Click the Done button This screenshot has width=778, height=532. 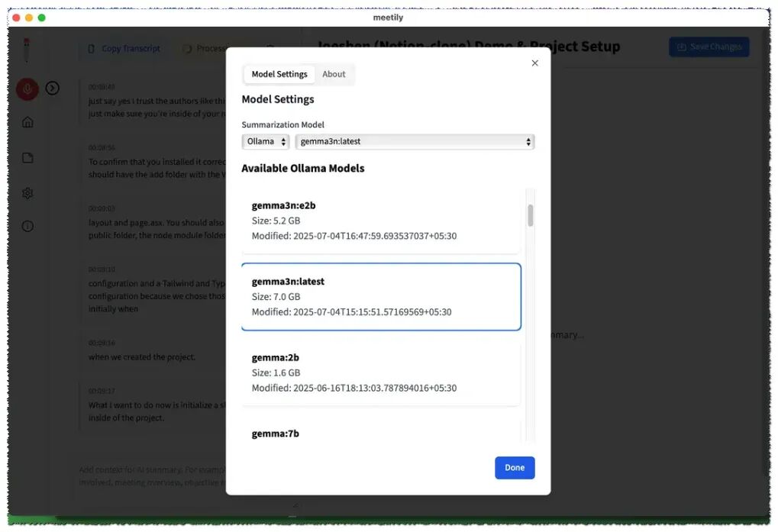pos(515,468)
